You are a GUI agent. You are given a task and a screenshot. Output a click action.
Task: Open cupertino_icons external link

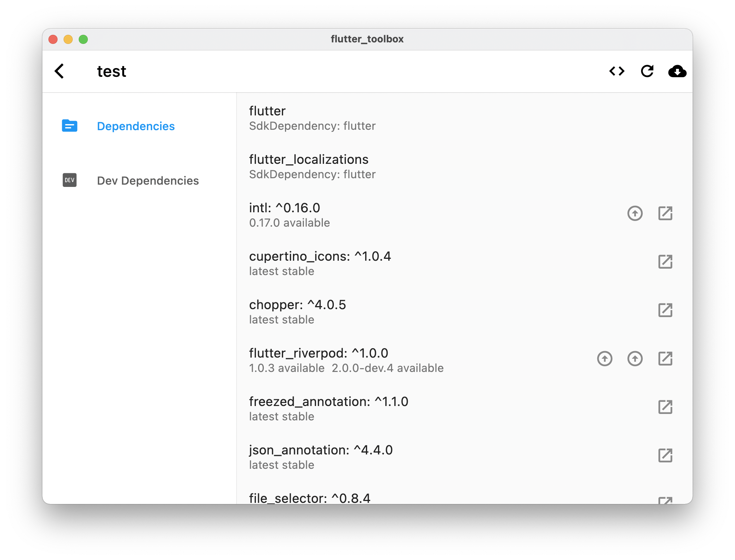click(x=665, y=262)
